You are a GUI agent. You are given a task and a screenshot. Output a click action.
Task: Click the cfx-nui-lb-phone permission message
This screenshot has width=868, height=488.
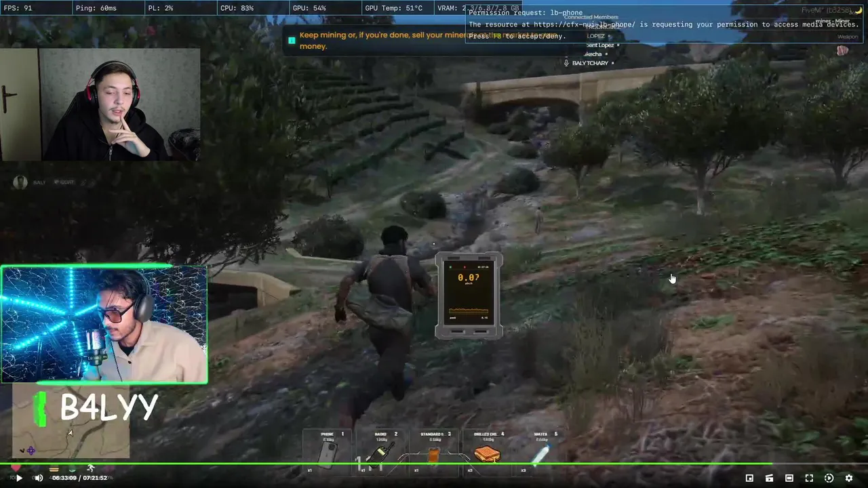[664, 24]
